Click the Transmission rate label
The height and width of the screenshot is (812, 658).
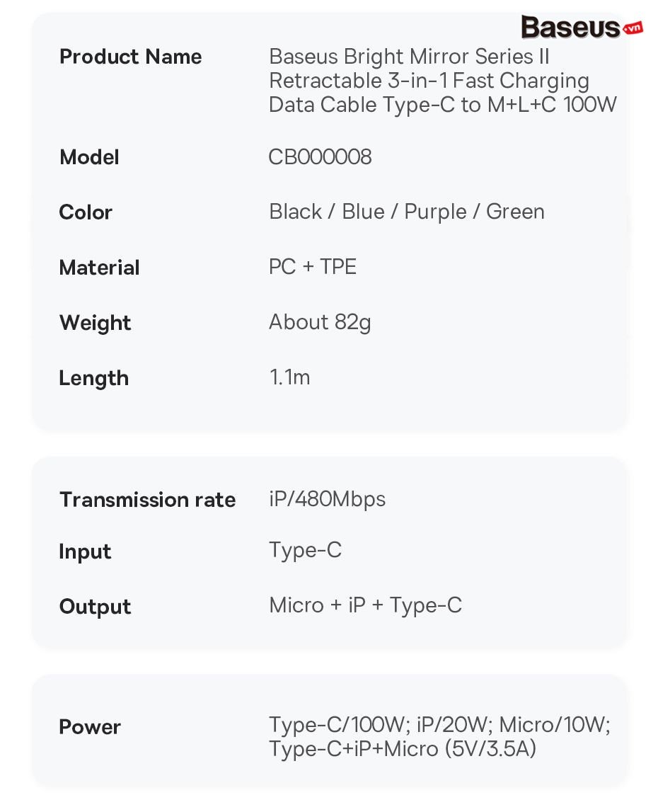click(148, 500)
